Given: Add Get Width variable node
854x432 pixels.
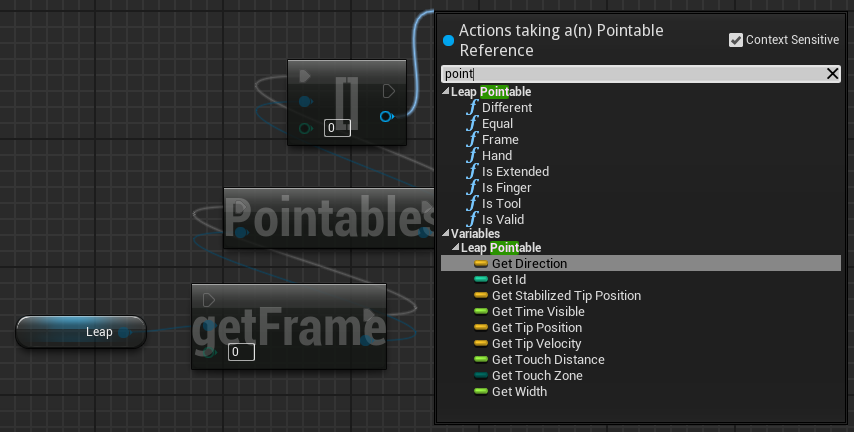Looking at the screenshot, I should [519, 392].
